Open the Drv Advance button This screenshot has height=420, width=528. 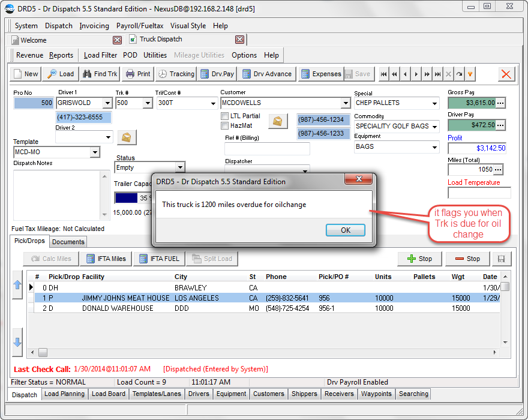(267, 74)
